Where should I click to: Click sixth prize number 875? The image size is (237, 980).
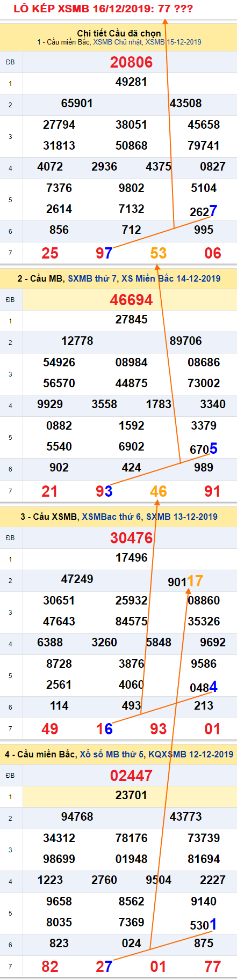(x=204, y=943)
